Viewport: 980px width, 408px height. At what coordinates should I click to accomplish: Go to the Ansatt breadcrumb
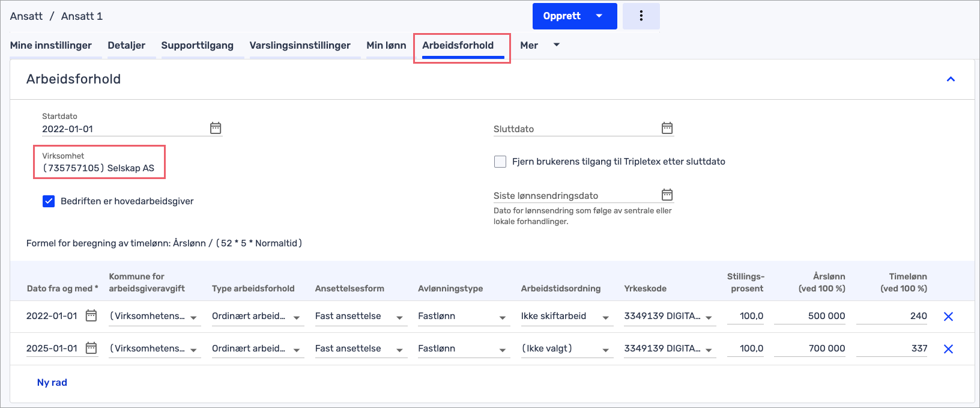pos(26,16)
